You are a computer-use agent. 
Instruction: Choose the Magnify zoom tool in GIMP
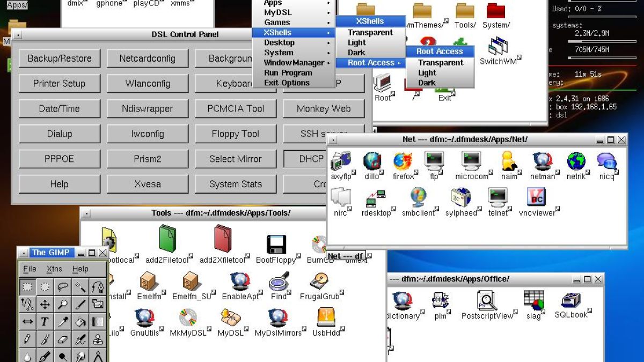(x=63, y=305)
